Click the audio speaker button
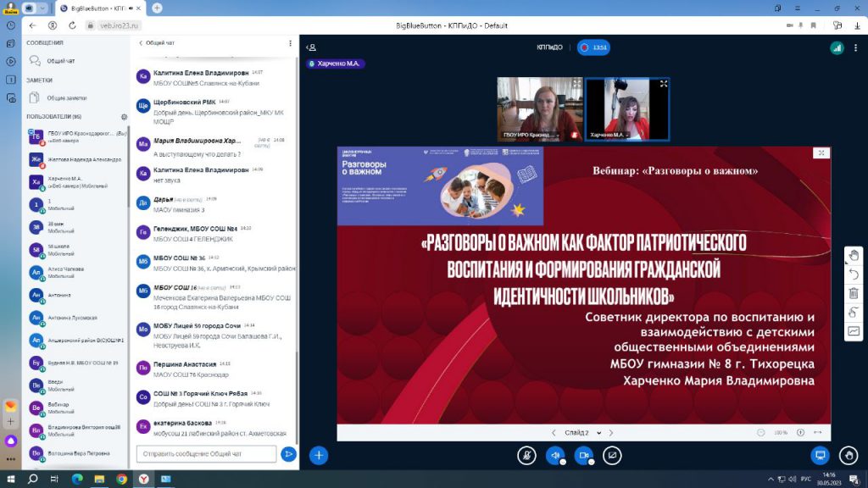 (555, 455)
